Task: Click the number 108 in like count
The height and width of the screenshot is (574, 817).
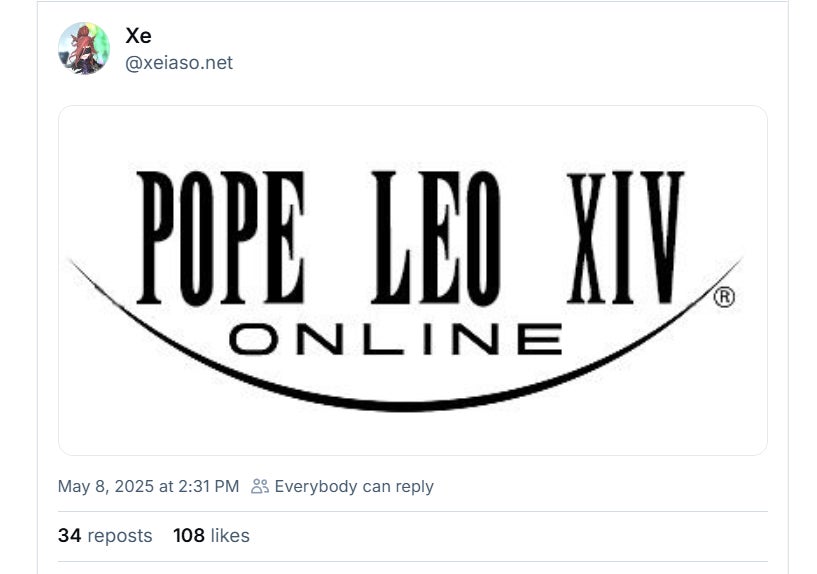Action: (x=188, y=536)
